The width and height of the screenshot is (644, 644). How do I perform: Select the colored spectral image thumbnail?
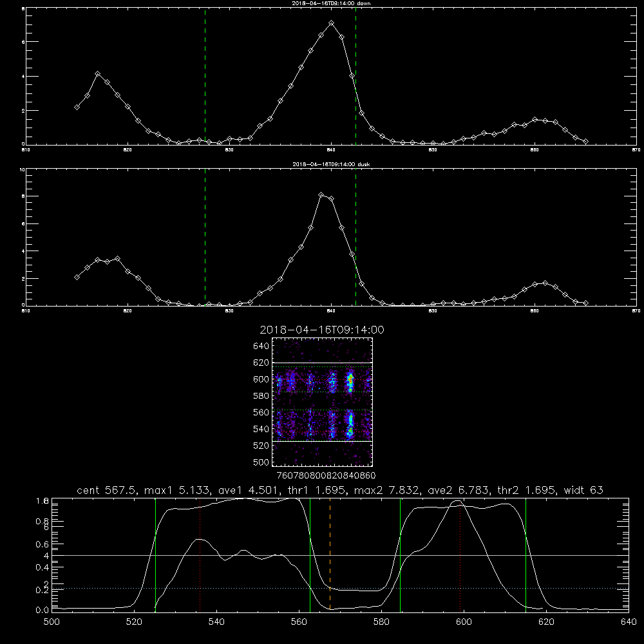click(x=322, y=402)
